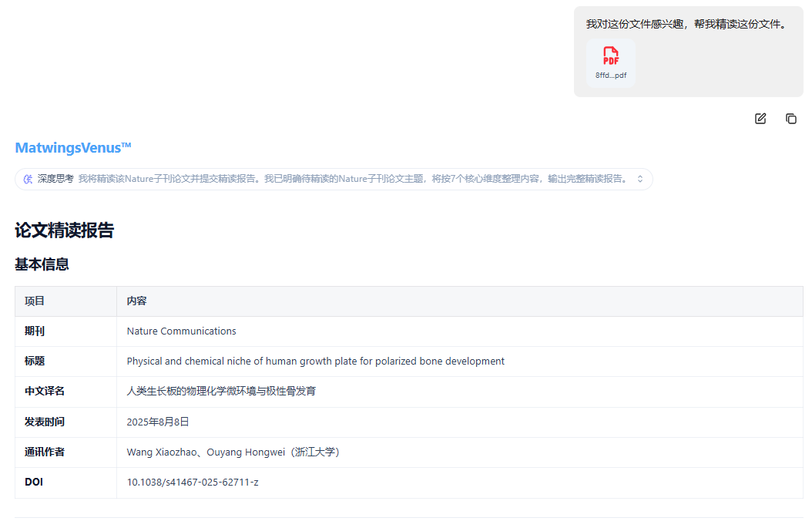The height and width of the screenshot is (528, 812).
Task: Select the Chinese title '人类生长板的物理化学微环境与极性骨发育'
Action: tap(221, 392)
